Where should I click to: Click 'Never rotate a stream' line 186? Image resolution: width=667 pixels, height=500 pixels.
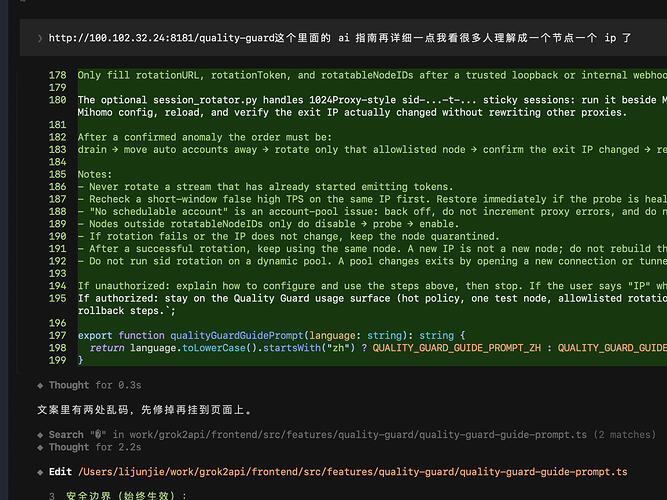tap(265, 186)
